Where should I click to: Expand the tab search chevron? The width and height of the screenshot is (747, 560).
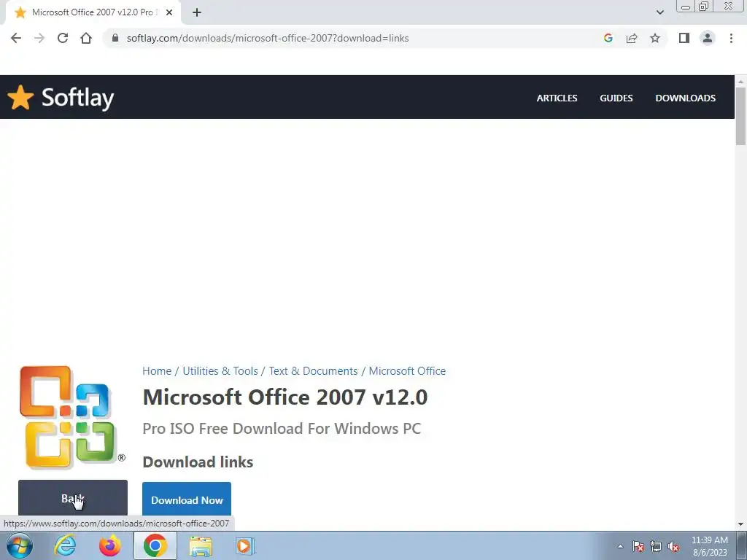(659, 12)
